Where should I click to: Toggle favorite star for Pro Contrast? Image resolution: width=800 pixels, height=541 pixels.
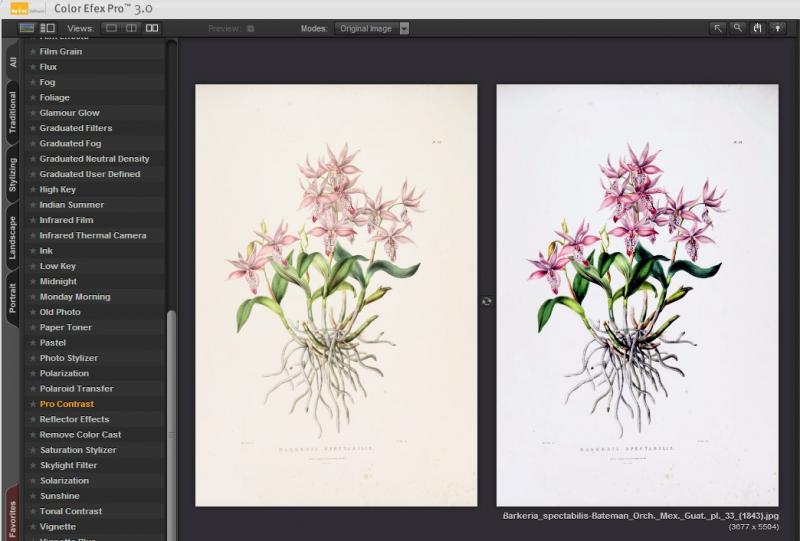[x=33, y=404]
